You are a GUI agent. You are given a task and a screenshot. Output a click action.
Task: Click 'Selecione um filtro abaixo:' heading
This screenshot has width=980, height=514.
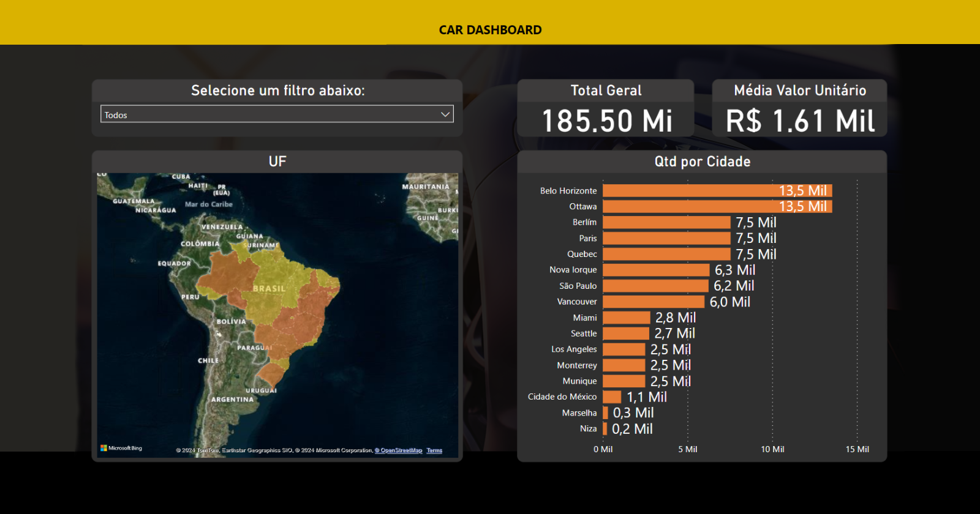click(278, 91)
